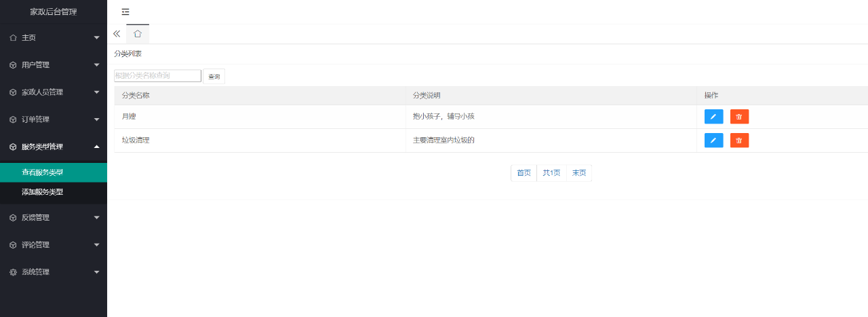Viewport: 868px width, 317px height.
Task: Click the 主要清理室内垃圾的 description cell
Action: click(551, 141)
